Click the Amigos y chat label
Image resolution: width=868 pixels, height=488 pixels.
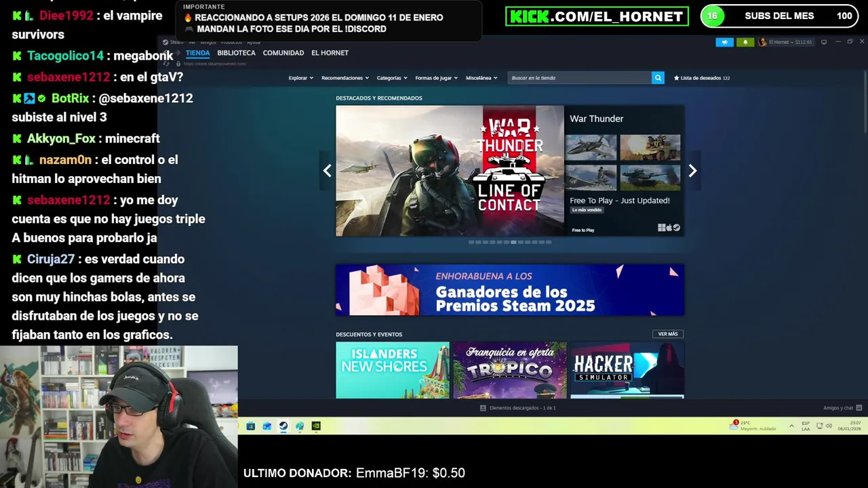point(838,408)
